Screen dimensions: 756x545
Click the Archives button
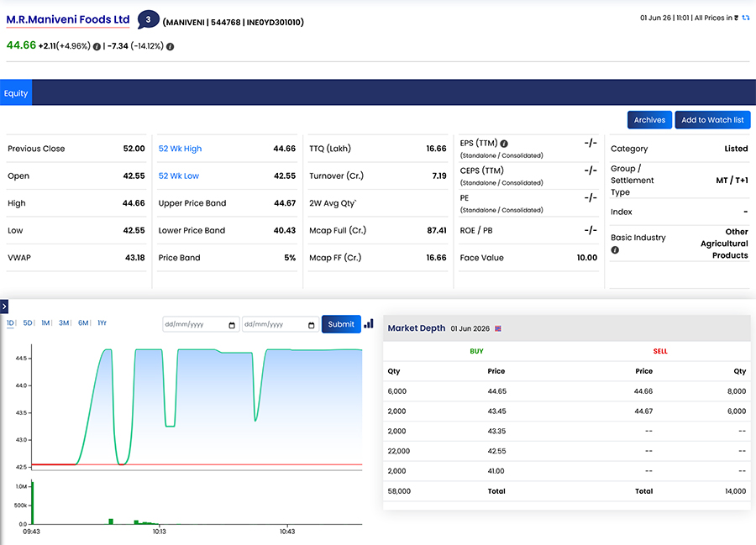pos(649,120)
